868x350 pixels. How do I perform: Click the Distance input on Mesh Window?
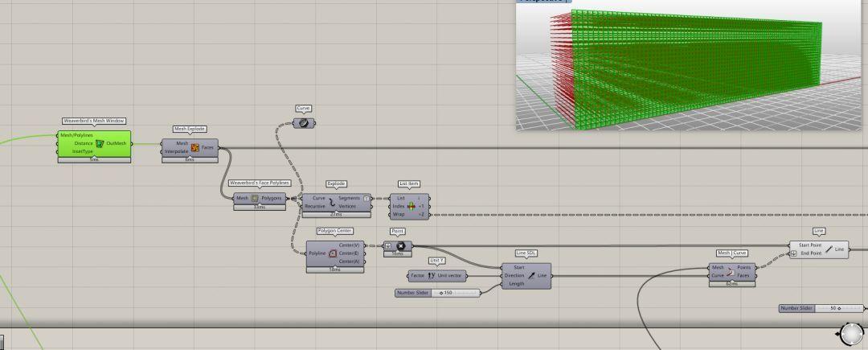tap(83, 143)
